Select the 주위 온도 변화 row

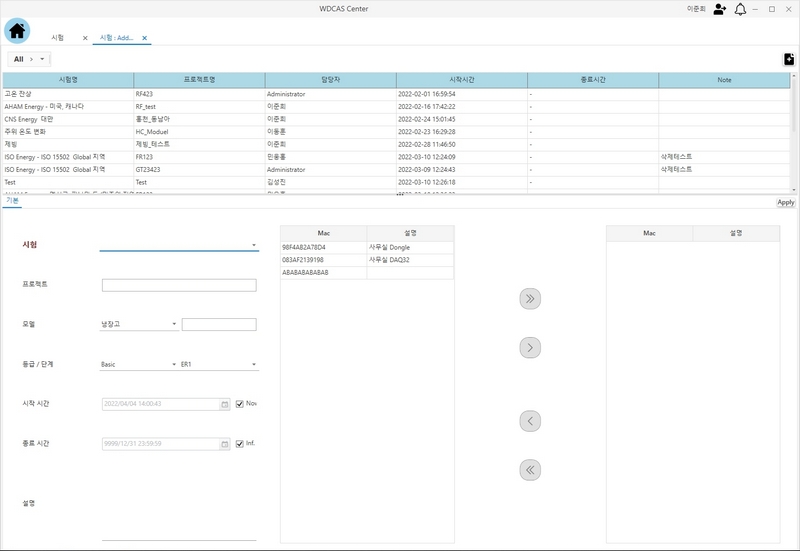[396, 132]
